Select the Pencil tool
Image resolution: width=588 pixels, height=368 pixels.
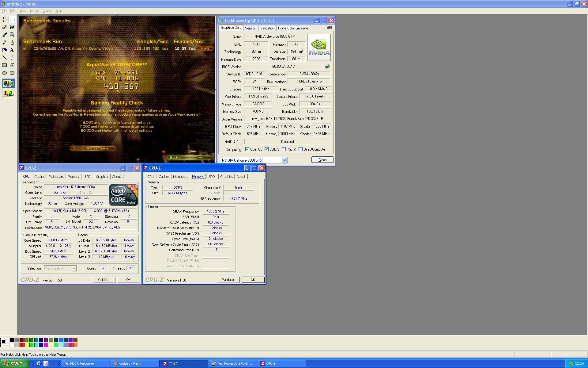click(5, 42)
